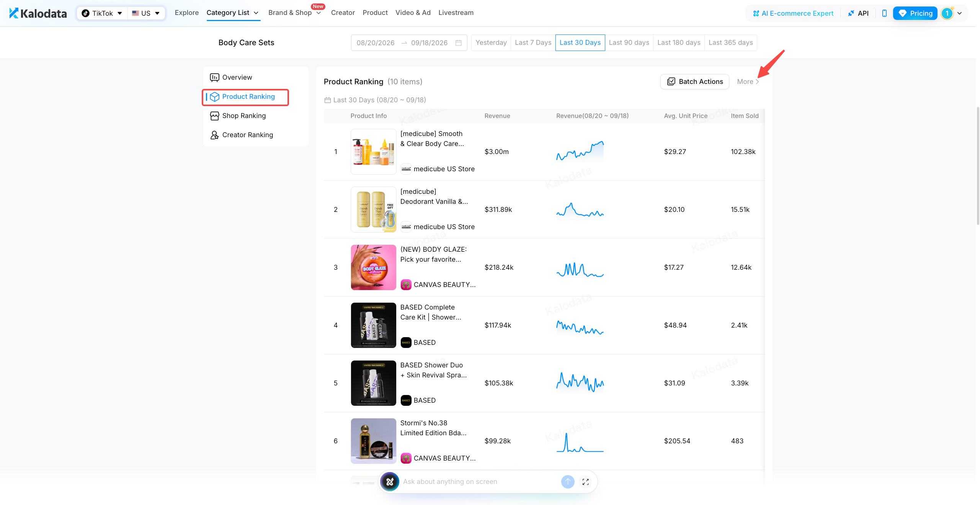Click the Kalodata logo

click(38, 13)
